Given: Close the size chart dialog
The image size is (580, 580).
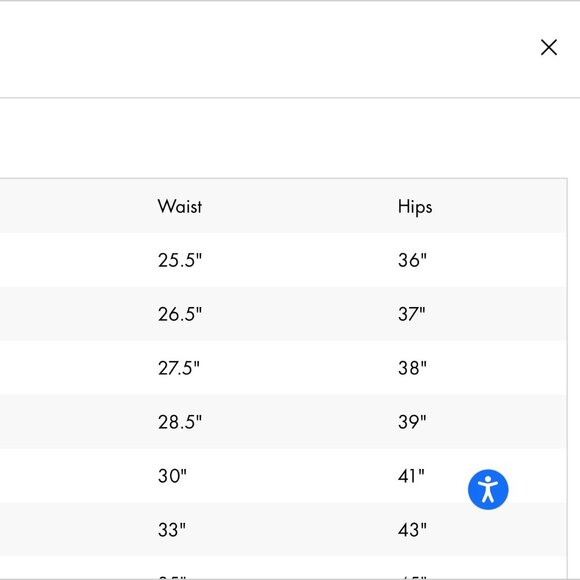Looking at the screenshot, I should pyautogui.click(x=549, y=47).
